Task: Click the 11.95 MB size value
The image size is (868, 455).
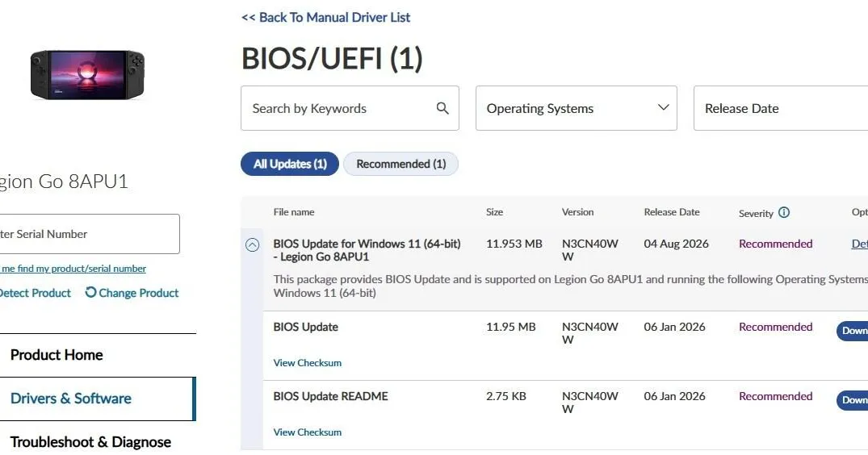Action: pyautogui.click(x=511, y=327)
